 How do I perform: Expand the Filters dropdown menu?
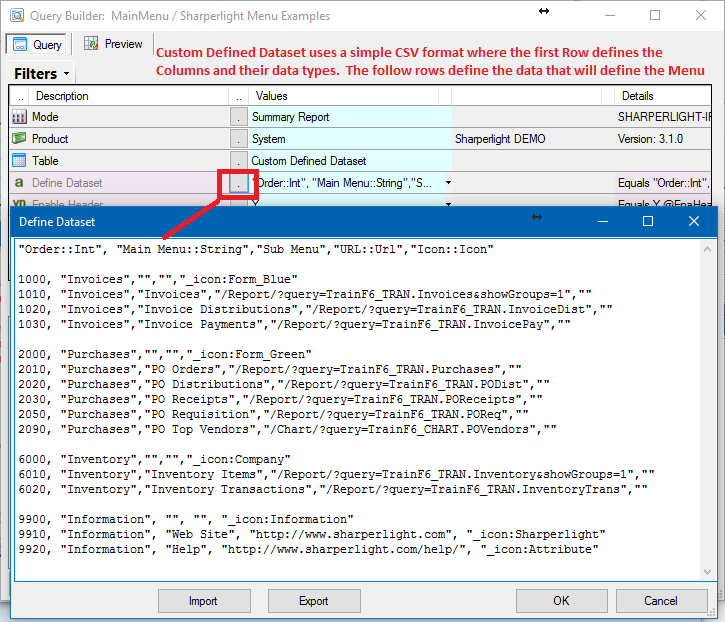(42, 74)
